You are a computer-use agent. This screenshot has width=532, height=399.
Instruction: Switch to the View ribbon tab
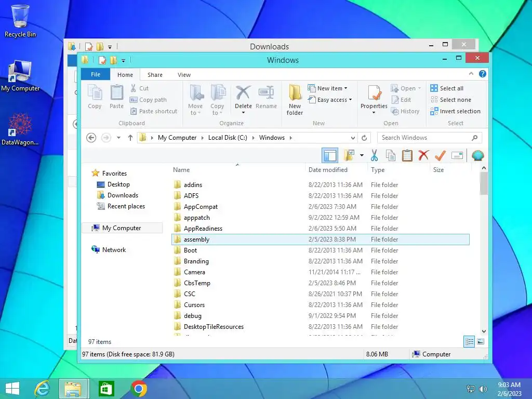tap(184, 75)
